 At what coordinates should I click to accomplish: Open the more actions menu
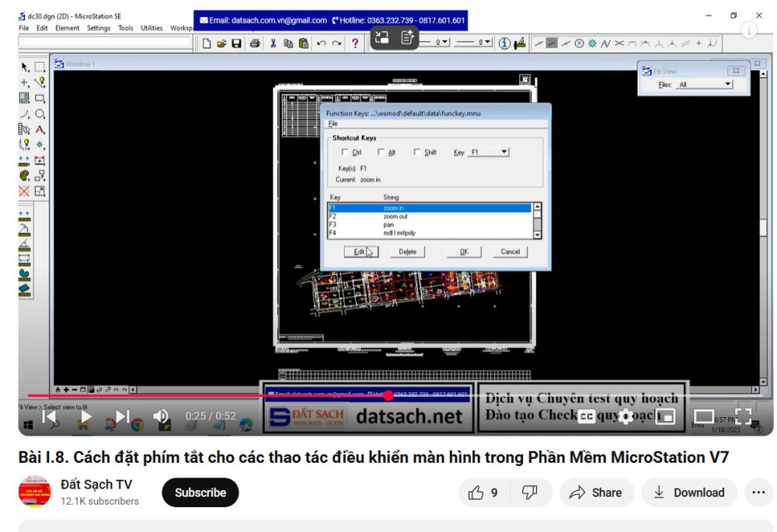pyautogui.click(x=758, y=492)
